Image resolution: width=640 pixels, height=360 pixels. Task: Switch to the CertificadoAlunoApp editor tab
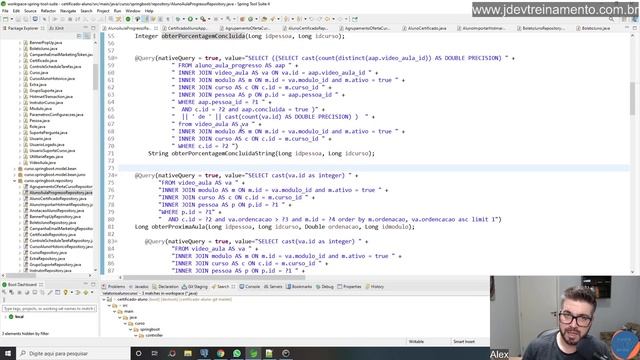pyautogui.click(x=187, y=28)
